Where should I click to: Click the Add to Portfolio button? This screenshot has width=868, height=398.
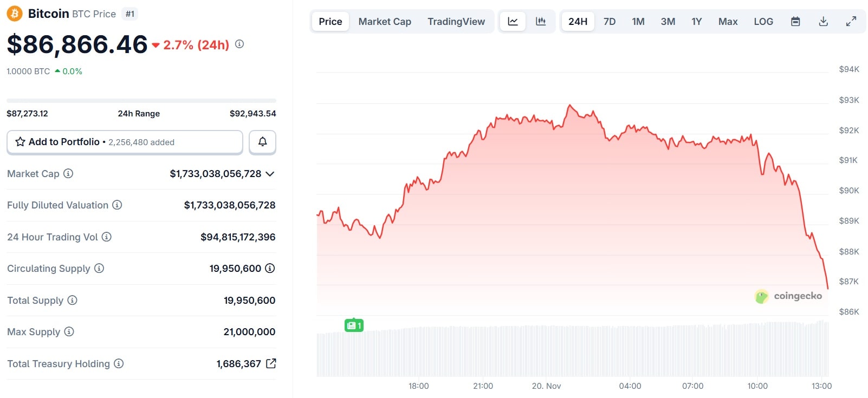click(125, 142)
